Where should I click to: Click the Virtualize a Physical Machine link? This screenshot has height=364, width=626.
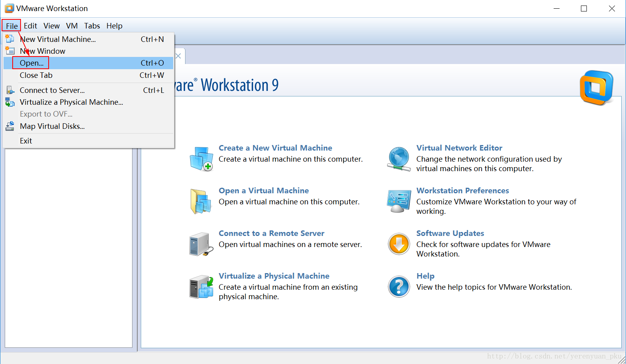point(274,276)
